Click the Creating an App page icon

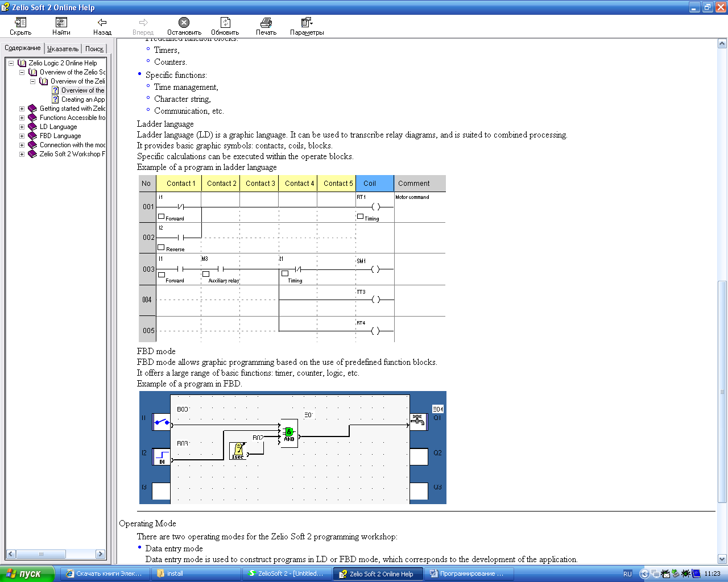55,99
